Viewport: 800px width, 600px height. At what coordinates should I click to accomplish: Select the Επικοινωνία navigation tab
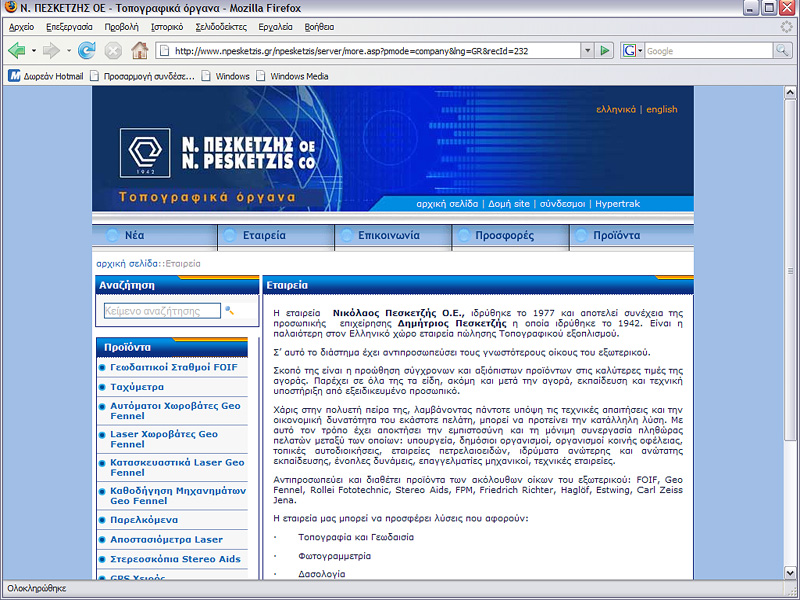[x=393, y=236]
